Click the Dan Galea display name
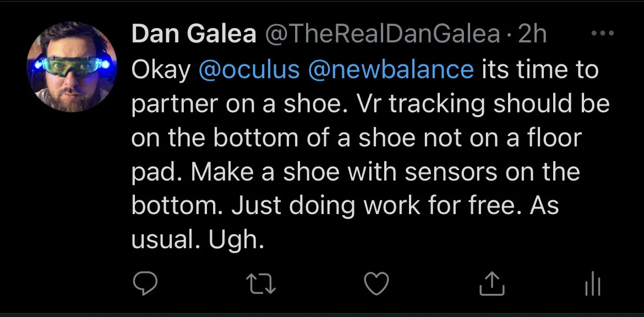The height and width of the screenshot is (317, 644). pyautogui.click(x=194, y=34)
